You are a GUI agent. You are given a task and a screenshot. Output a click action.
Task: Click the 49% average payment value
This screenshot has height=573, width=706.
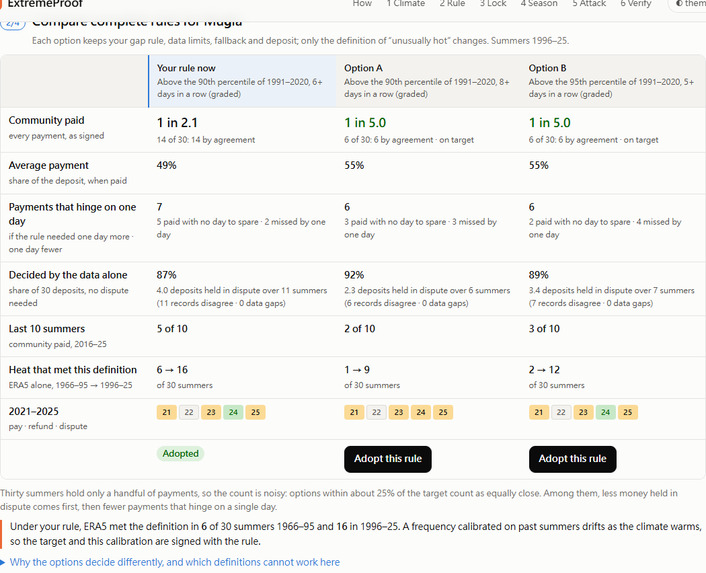pos(167,166)
